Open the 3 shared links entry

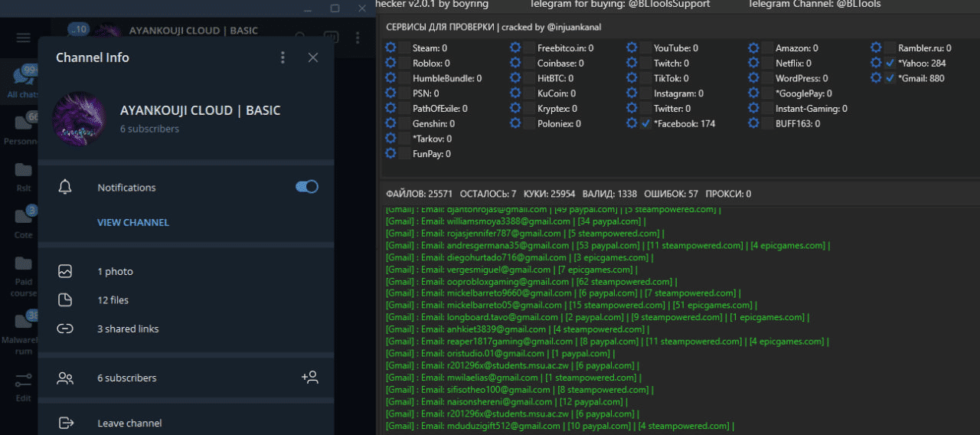128,329
